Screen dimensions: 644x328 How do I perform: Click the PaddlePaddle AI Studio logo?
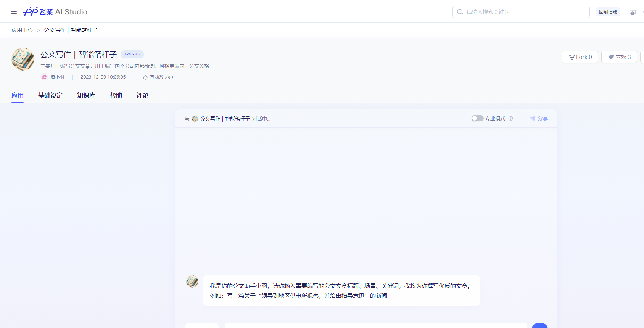55,12
